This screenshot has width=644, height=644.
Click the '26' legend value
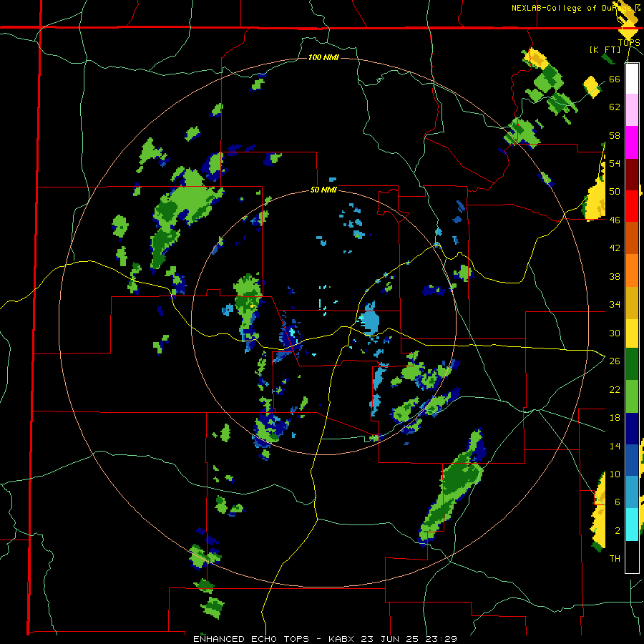[x=615, y=361]
